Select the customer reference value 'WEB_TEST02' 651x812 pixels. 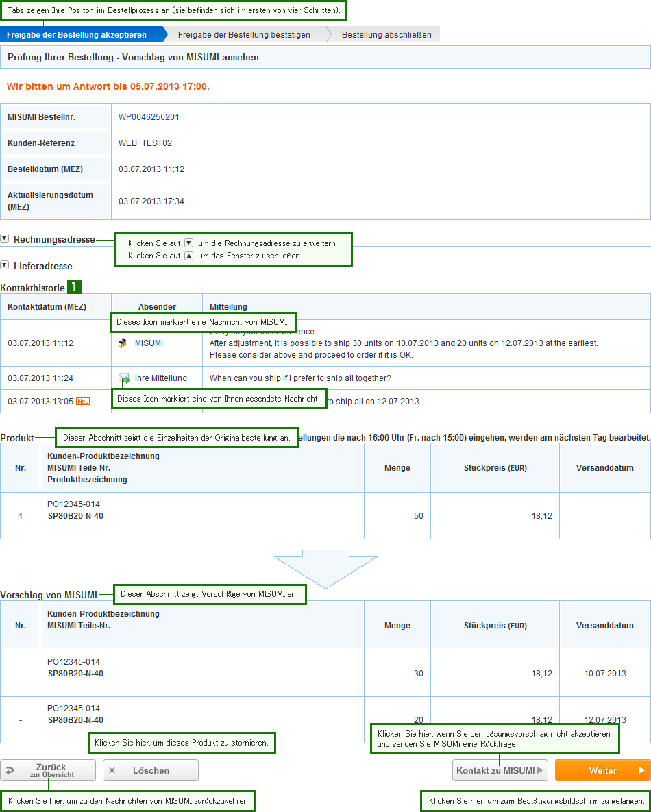pos(145,143)
